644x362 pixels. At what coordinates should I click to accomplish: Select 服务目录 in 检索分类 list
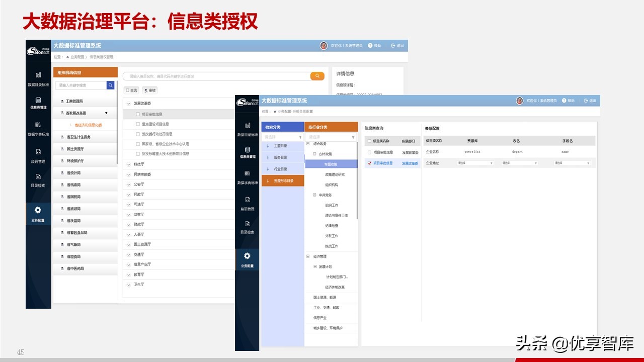[x=283, y=157]
